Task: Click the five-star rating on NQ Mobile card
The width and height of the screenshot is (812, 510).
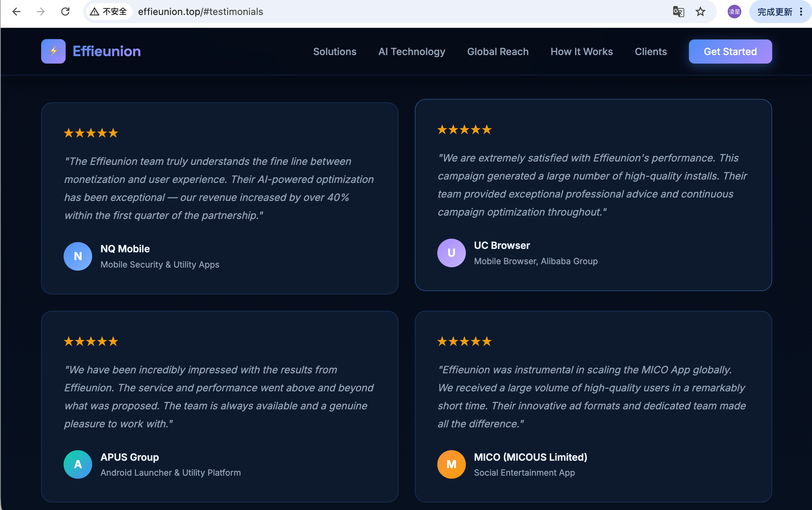Action: click(x=91, y=133)
